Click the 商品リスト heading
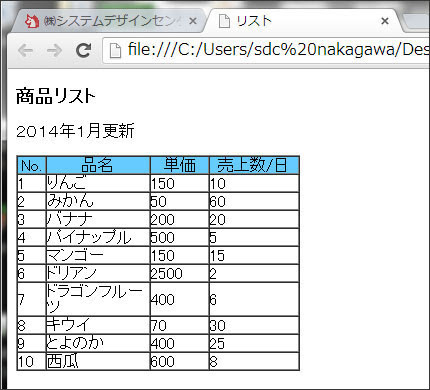This screenshot has width=430, height=390. tap(56, 96)
